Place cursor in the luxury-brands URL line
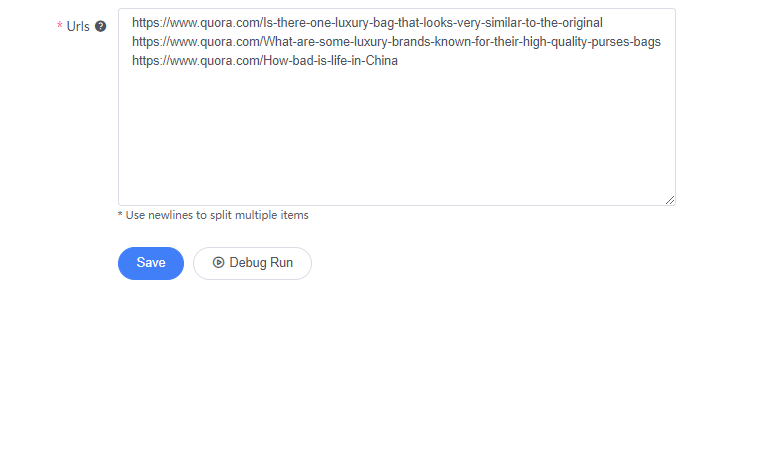 396,42
